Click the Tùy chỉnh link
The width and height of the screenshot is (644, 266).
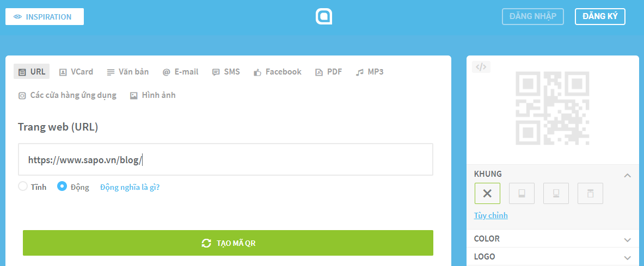(491, 215)
